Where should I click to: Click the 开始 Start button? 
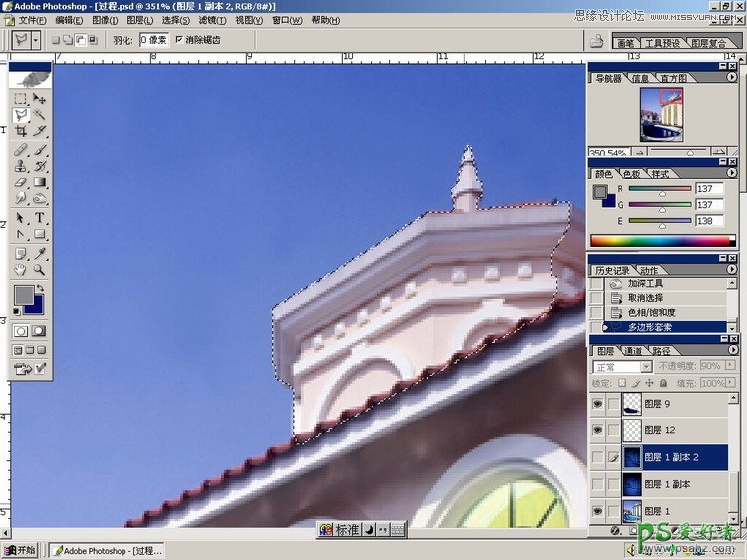pos(20,550)
